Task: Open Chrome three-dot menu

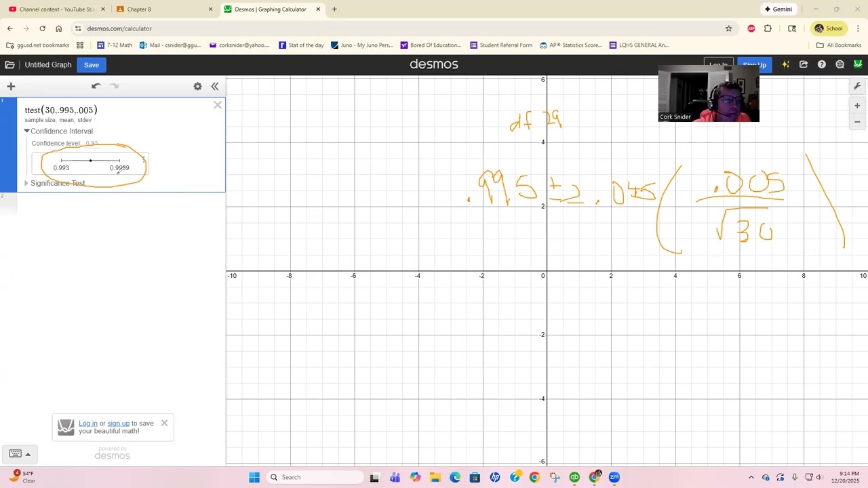Action: (x=858, y=28)
